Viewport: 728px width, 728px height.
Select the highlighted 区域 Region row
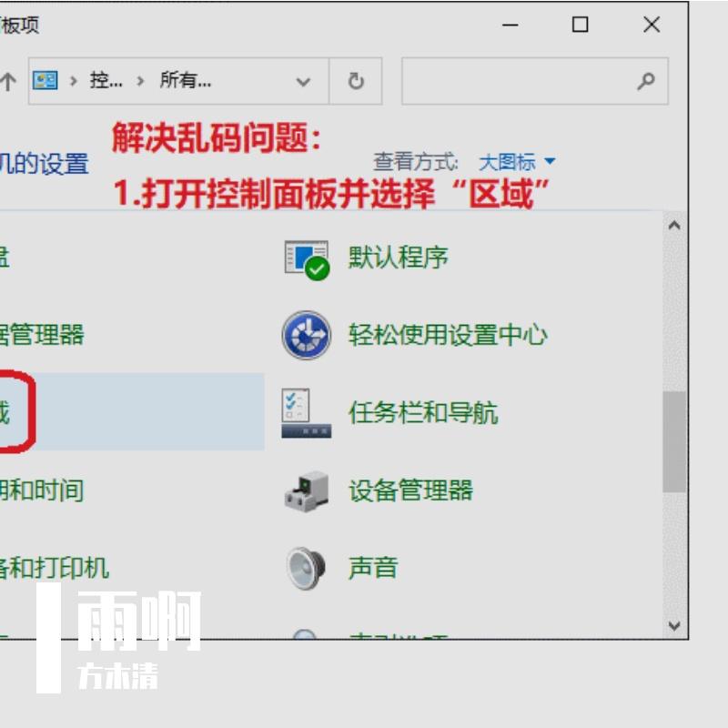(x=132, y=411)
